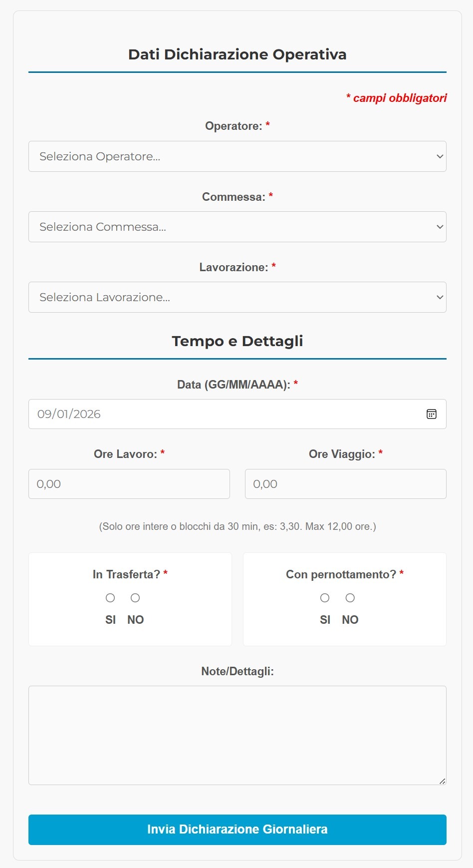Expand the Seleziona Commessa dropdown
Screen dimensions: 473x868
click(237, 227)
